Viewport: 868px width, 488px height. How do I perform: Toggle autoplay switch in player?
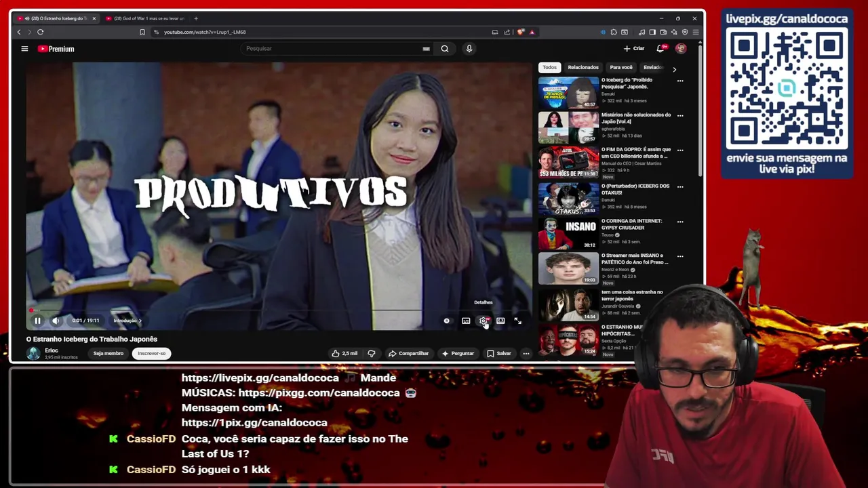pos(446,321)
